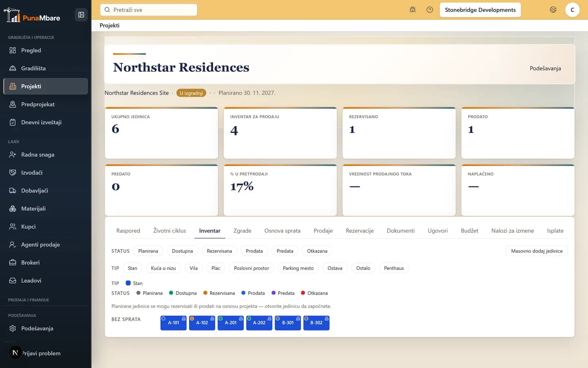588x368 pixels.
Task: Open unit B-301 tile
Action: coord(288,323)
